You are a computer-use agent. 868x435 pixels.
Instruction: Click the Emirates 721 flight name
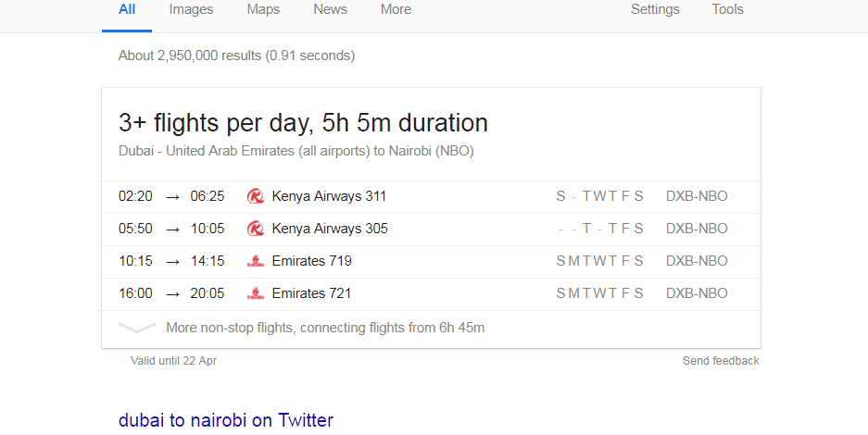[311, 293]
